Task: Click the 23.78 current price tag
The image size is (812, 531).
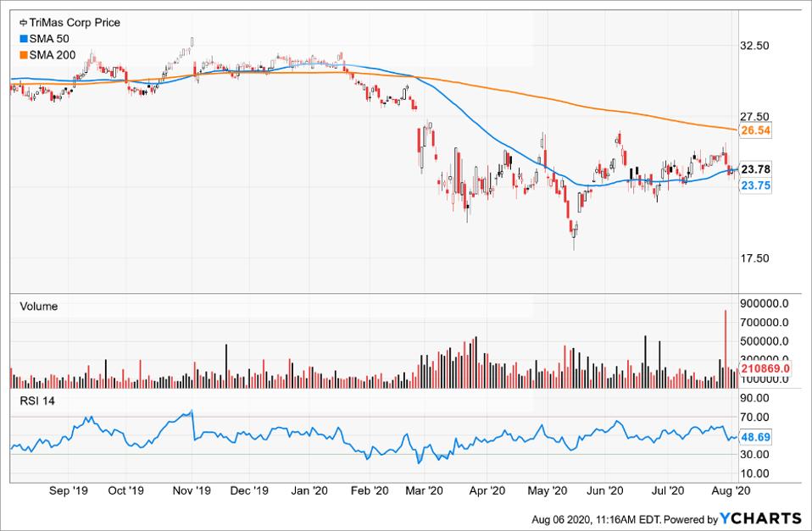Action: click(x=755, y=169)
